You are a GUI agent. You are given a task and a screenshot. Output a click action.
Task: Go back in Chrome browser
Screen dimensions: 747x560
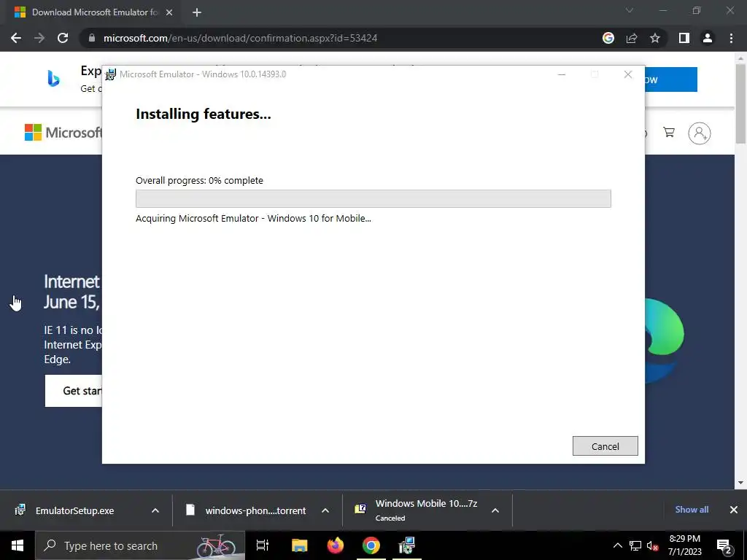click(x=16, y=38)
